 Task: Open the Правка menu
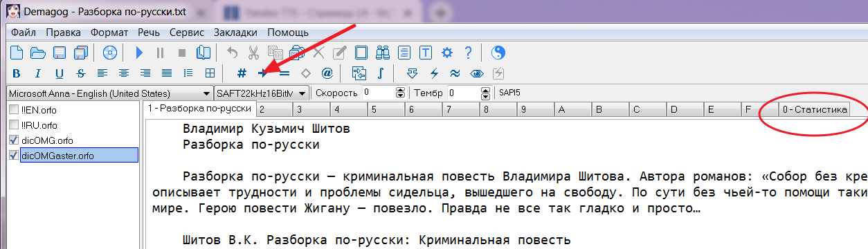(64, 32)
